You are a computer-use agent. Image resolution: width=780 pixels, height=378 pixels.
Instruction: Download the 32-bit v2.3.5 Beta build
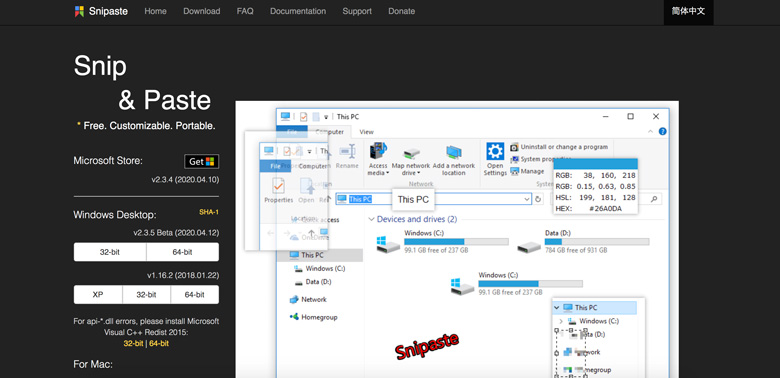click(110, 252)
